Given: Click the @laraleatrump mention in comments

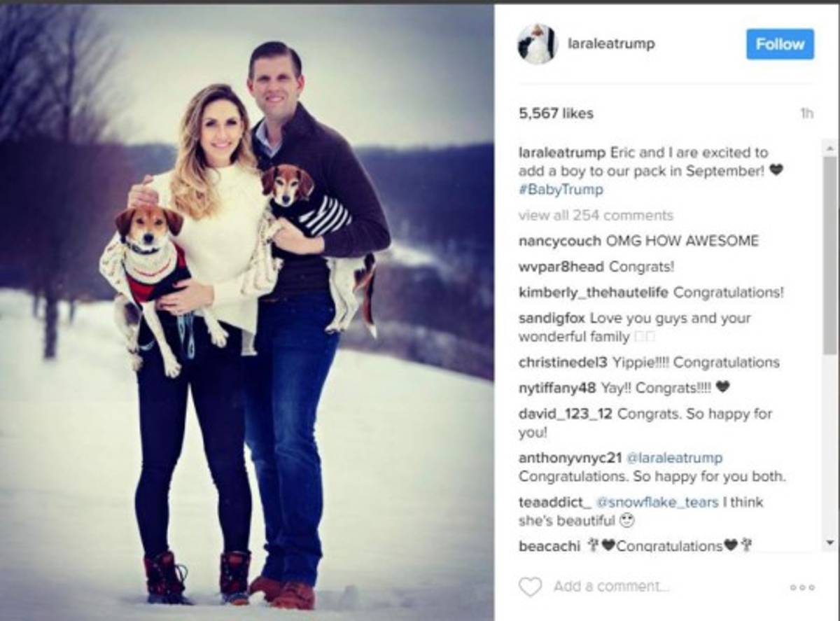Looking at the screenshot, I should [673, 458].
